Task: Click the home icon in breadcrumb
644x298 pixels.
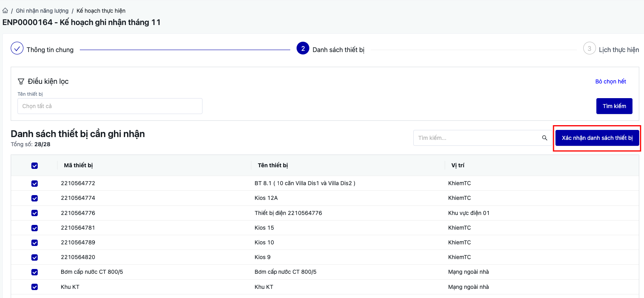Action: coord(5,11)
